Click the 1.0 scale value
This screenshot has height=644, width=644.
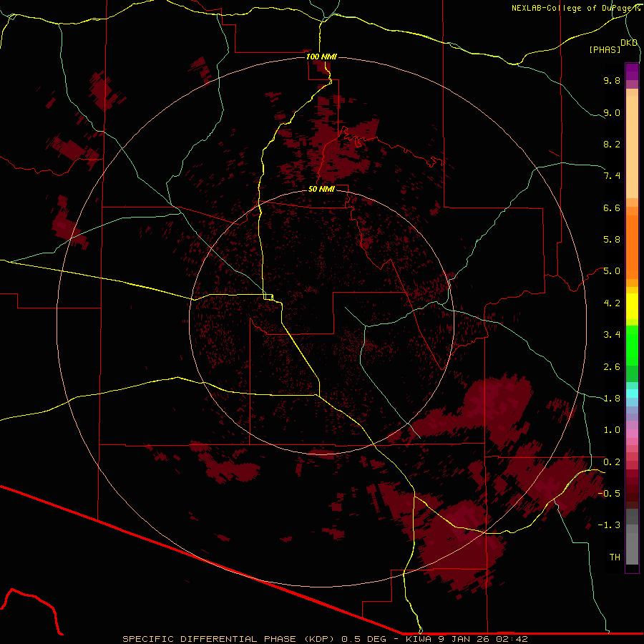pyautogui.click(x=612, y=430)
